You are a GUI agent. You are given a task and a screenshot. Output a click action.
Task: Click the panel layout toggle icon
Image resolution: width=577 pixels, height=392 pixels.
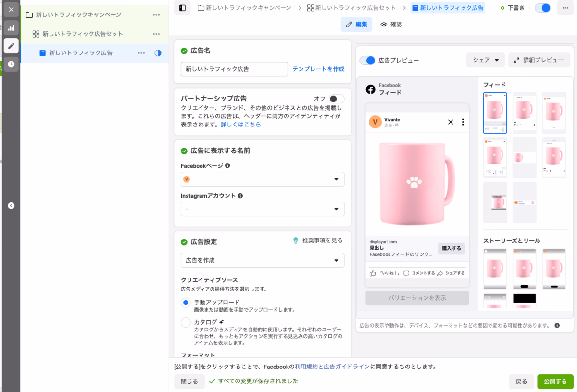pyautogui.click(x=182, y=8)
